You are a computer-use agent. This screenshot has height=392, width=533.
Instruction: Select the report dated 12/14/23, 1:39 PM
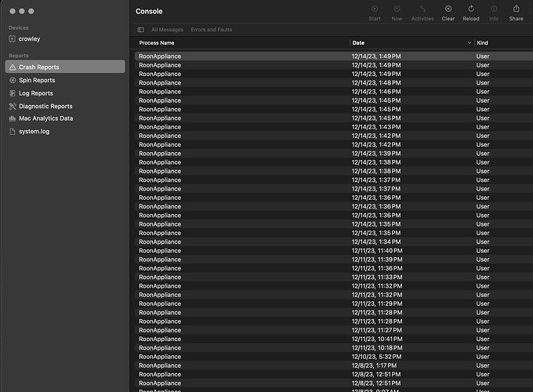pos(334,154)
